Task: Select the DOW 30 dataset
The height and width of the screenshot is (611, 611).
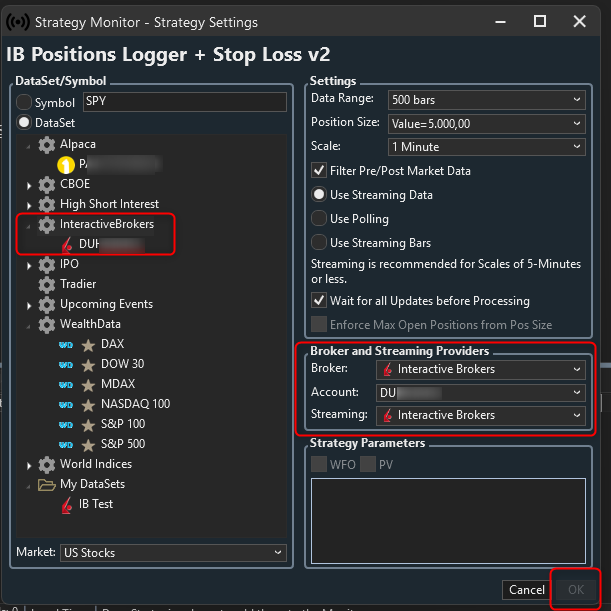Action: coord(122,364)
